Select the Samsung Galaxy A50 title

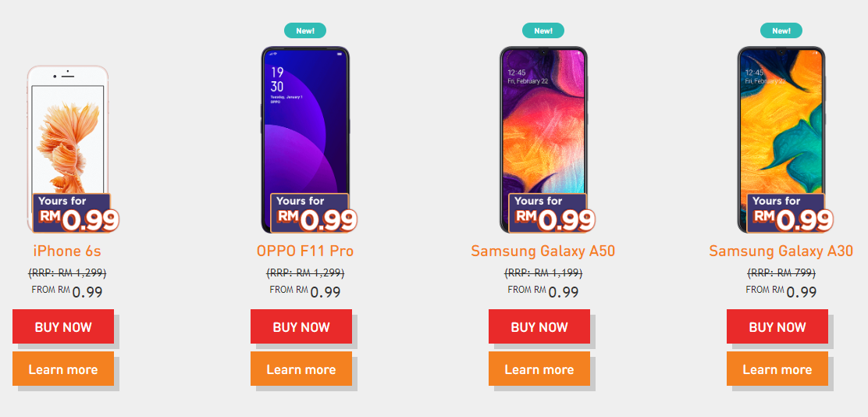[543, 251]
